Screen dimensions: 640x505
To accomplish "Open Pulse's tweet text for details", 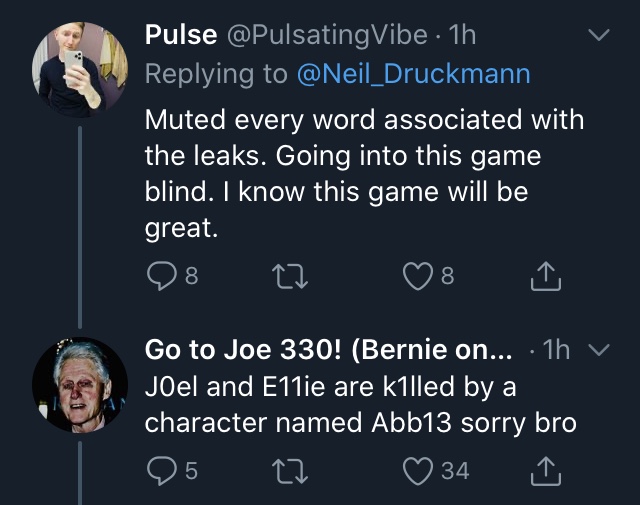I will click(364, 174).
